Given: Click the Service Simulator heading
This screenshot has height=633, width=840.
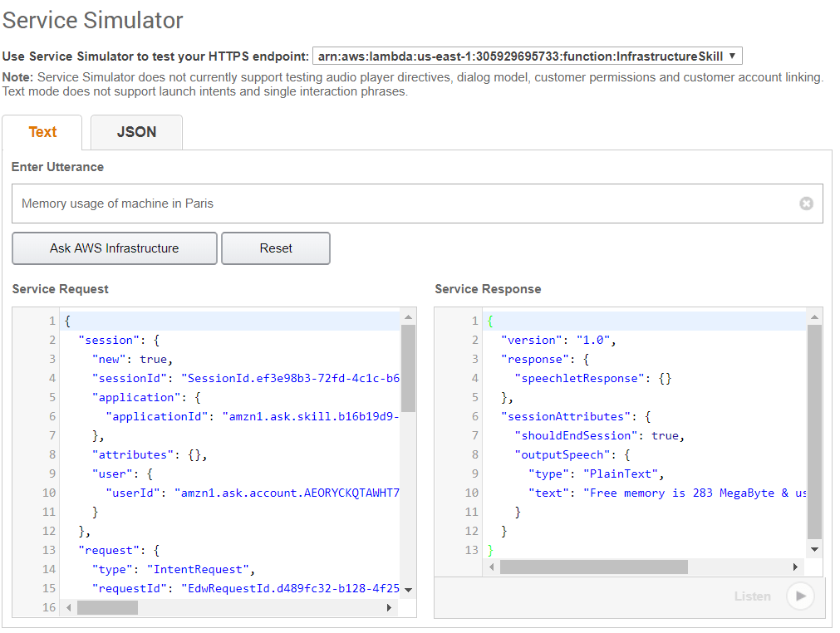Looking at the screenshot, I should pyautogui.click(x=93, y=20).
